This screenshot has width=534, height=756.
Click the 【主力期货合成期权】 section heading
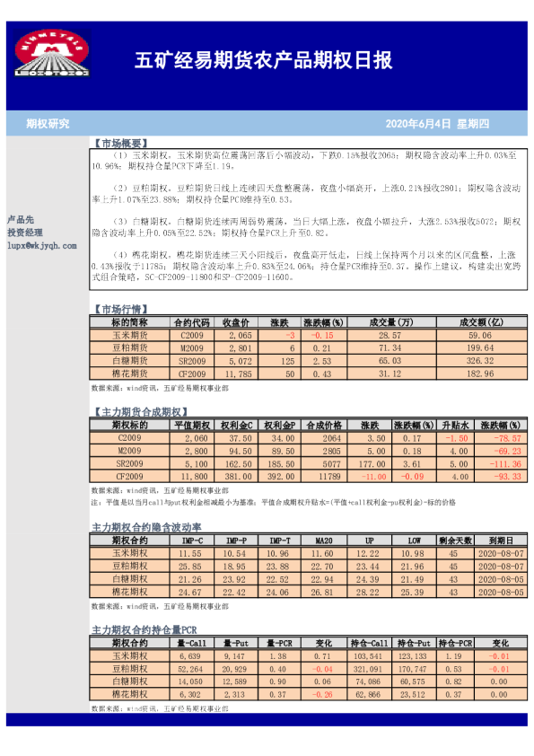(x=139, y=412)
